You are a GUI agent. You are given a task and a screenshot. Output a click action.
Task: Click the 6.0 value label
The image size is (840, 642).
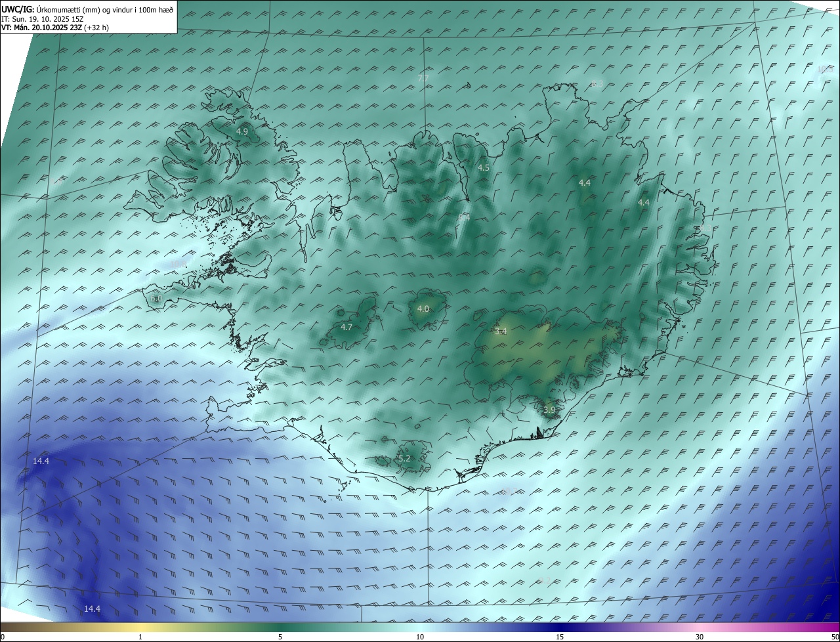point(156,299)
